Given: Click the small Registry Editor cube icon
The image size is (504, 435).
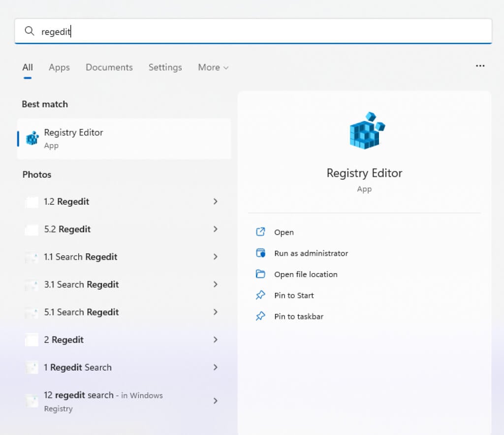Looking at the screenshot, I should [x=32, y=138].
